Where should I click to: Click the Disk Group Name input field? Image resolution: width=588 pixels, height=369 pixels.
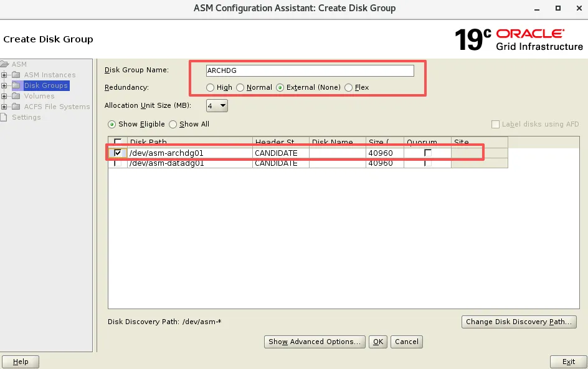[310, 70]
